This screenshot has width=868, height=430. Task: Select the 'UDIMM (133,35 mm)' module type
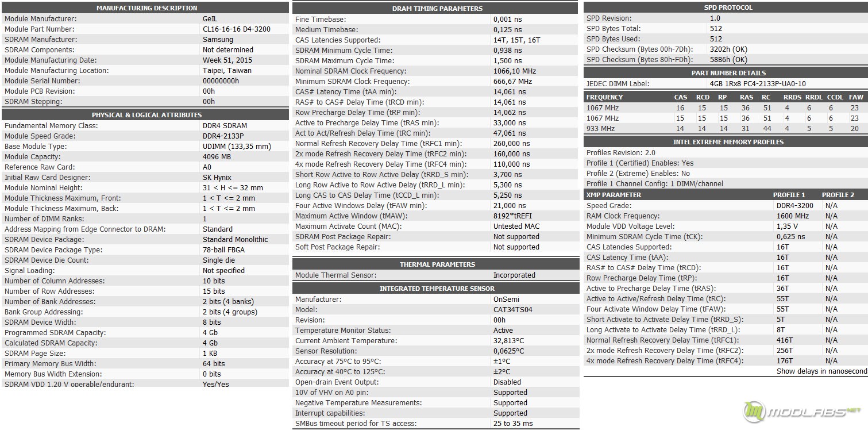tap(237, 147)
